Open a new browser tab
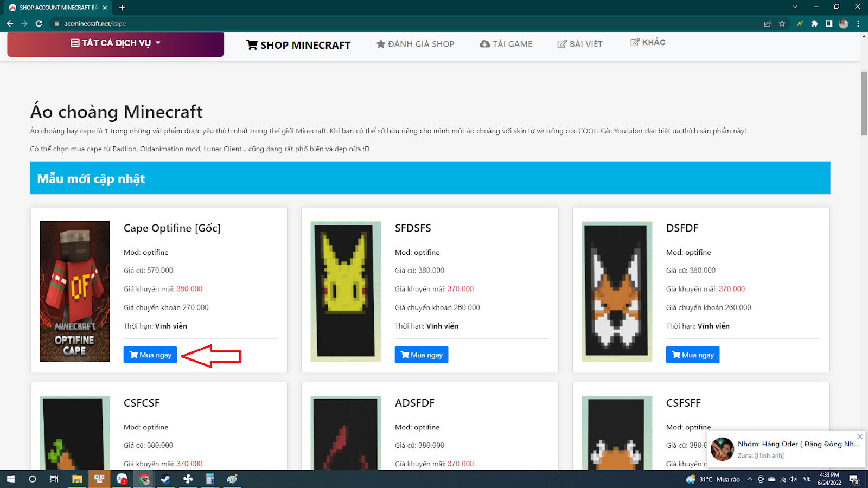Image resolution: width=868 pixels, height=488 pixels. [x=122, y=8]
